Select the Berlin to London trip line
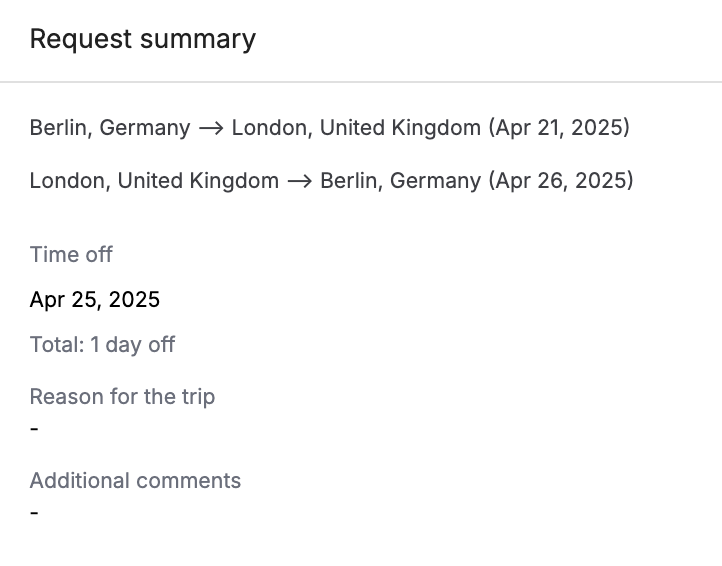The image size is (722, 566). point(330,128)
